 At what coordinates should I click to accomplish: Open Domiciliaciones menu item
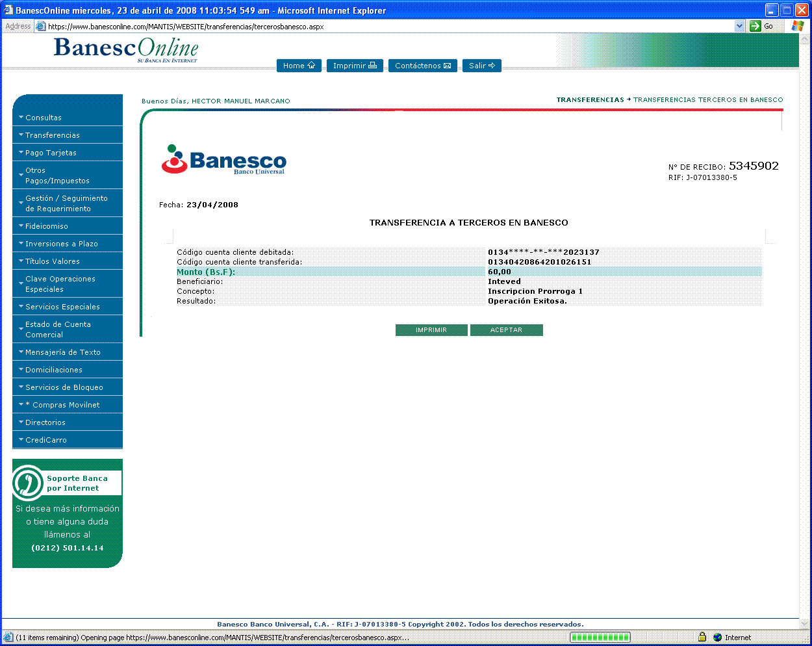(x=68, y=370)
